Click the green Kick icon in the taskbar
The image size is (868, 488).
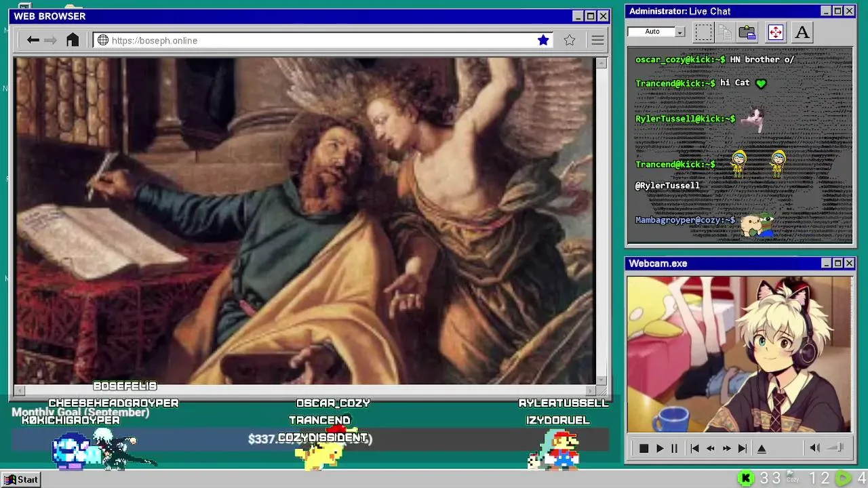coord(746,479)
